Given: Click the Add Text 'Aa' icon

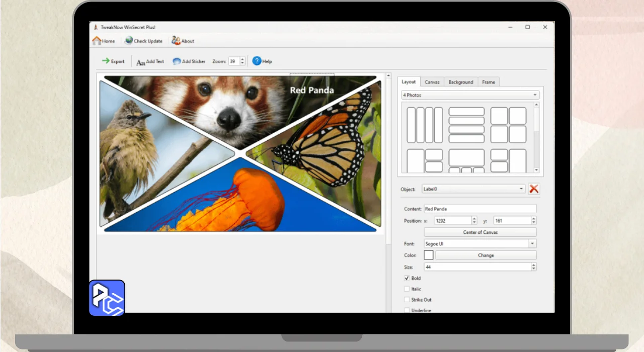Looking at the screenshot, I should pos(141,62).
